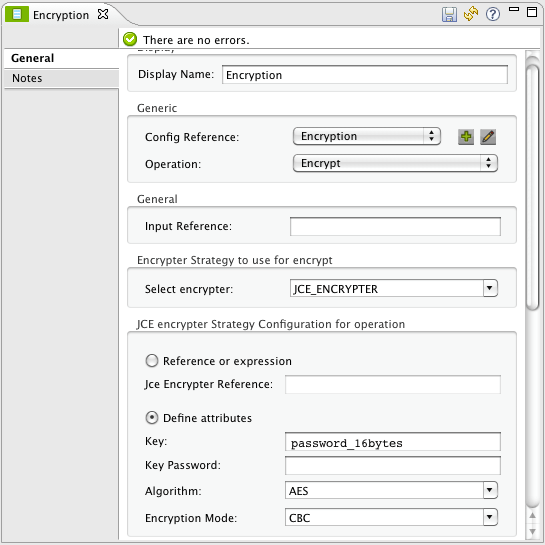Click the yellow refresh arrows icon

coord(471,14)
